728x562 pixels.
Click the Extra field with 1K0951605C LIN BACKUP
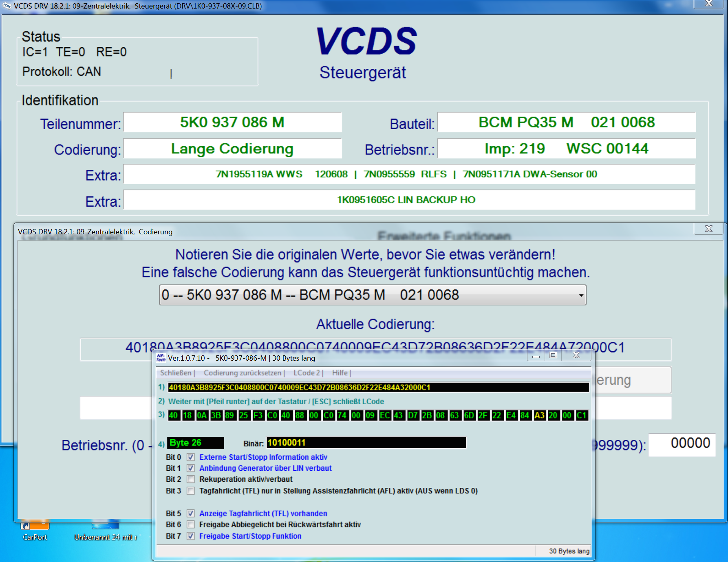click(x=409, y=200)
